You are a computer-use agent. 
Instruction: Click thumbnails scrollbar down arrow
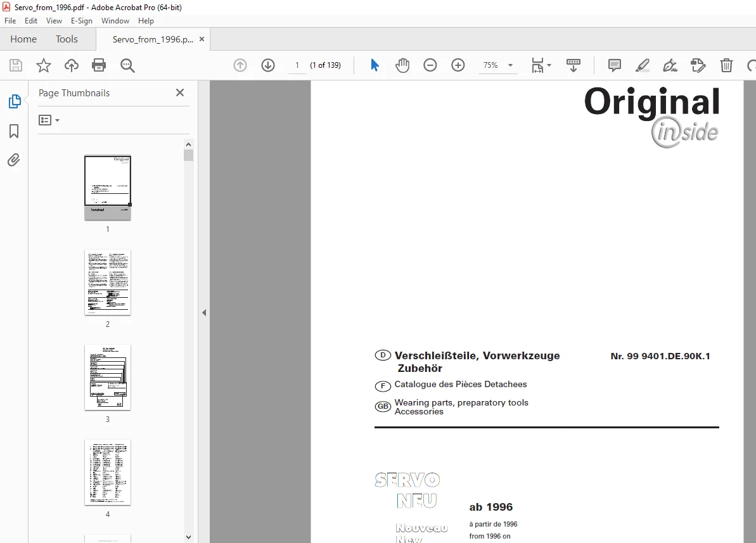pos(188,537)
